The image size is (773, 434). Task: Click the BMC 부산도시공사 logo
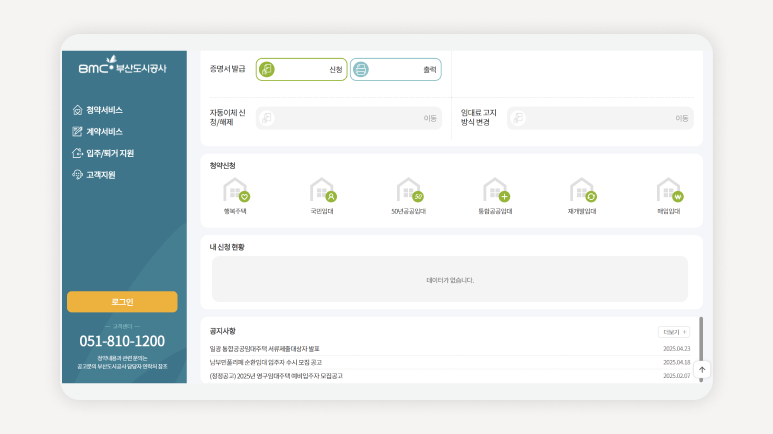pyautogui.click(x=123, y=65)
